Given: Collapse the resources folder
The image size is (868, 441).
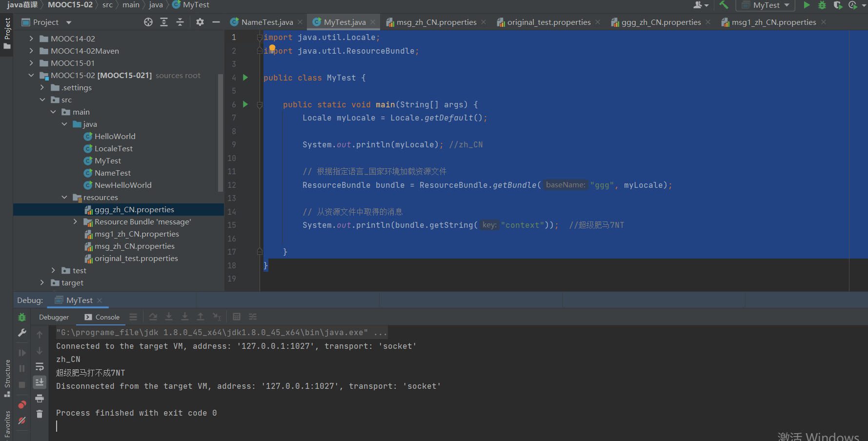Looking at the screenshot, I should (x=64, y=197).
